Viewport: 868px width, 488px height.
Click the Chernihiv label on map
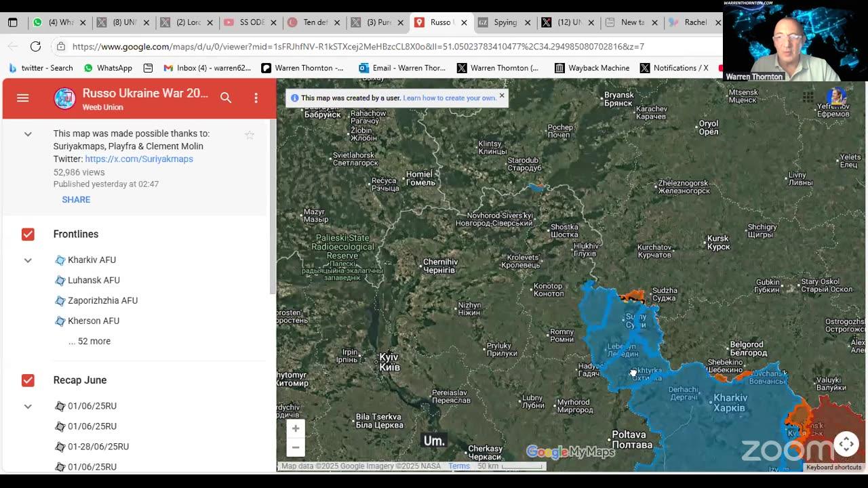[440, 266]
